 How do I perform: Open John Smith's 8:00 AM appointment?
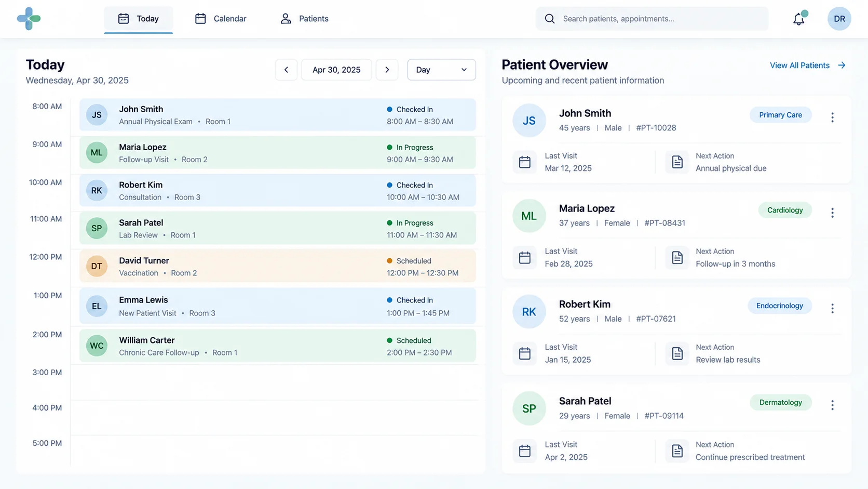pos(278,115)
